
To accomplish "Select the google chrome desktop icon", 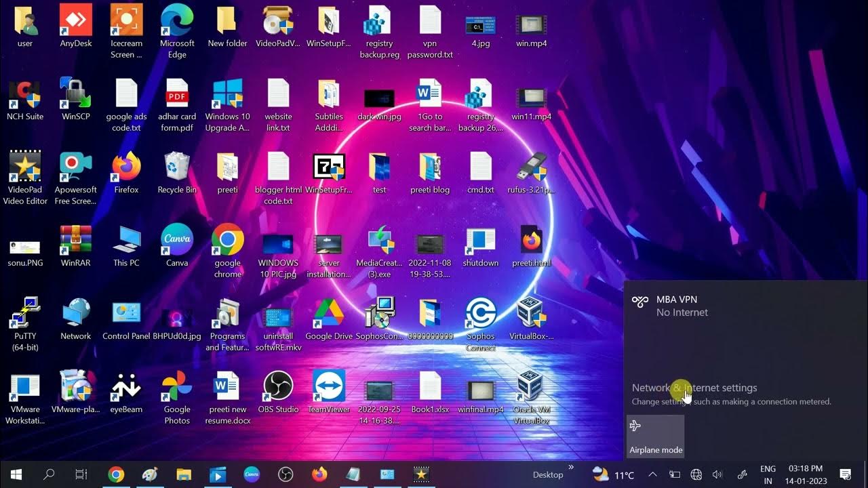I will coord(228,251).
